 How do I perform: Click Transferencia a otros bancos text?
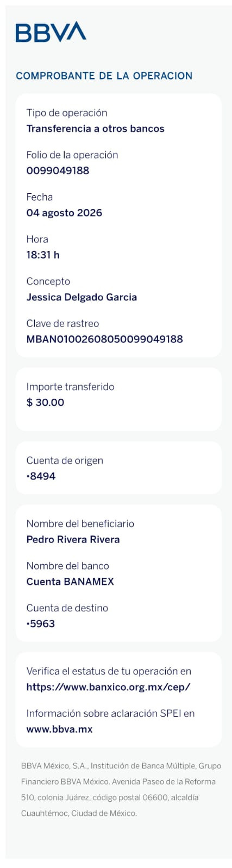tap(95, 129)
